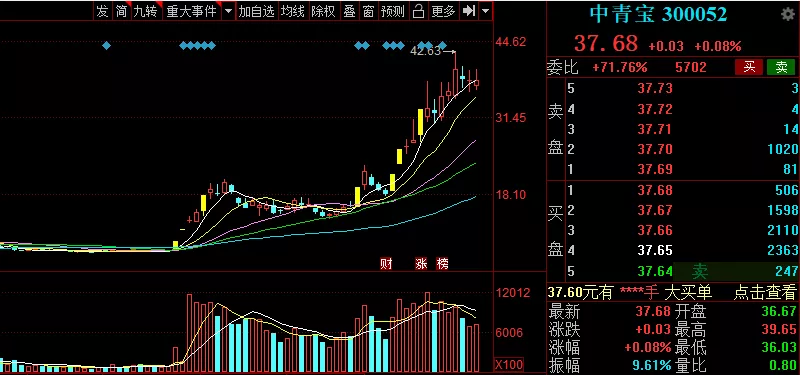Click the 发 toolbar button

click(x=103, y=11)
